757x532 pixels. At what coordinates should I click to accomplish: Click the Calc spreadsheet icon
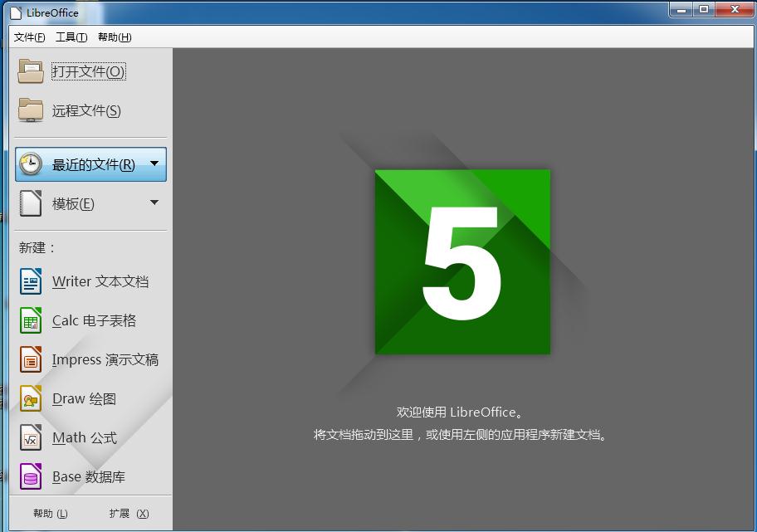[x=31, y=320]
